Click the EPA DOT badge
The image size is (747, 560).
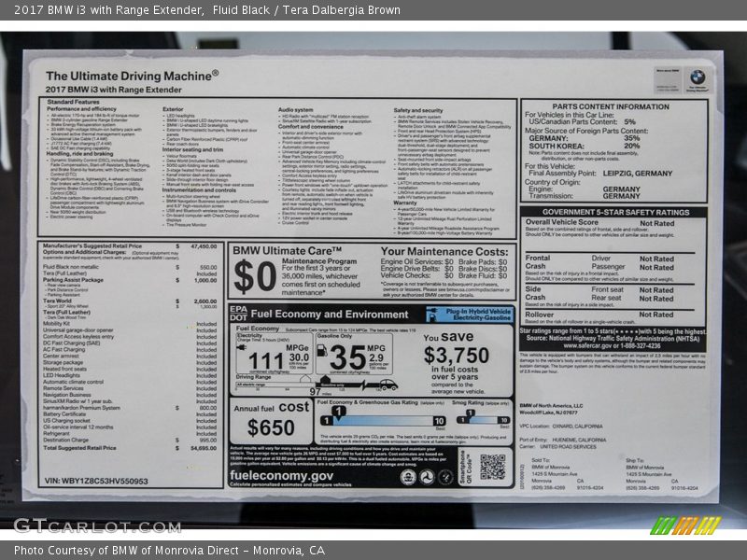[x=239, y=314]
